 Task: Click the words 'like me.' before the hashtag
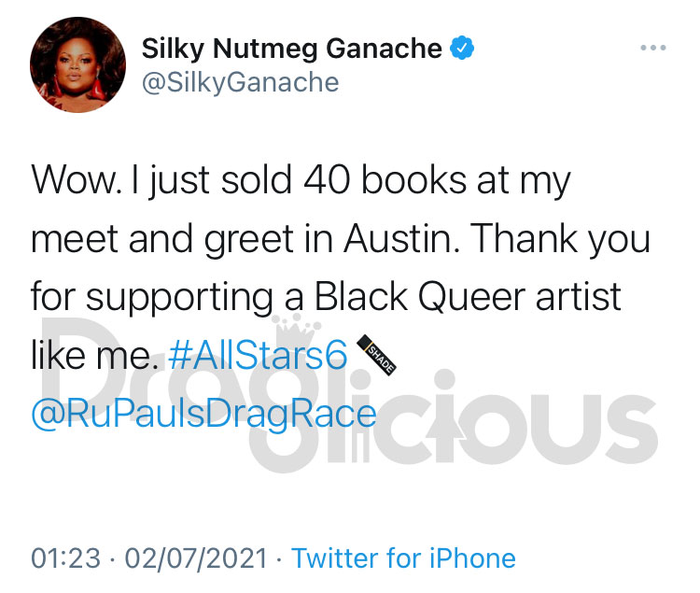[x=94, y=355]
